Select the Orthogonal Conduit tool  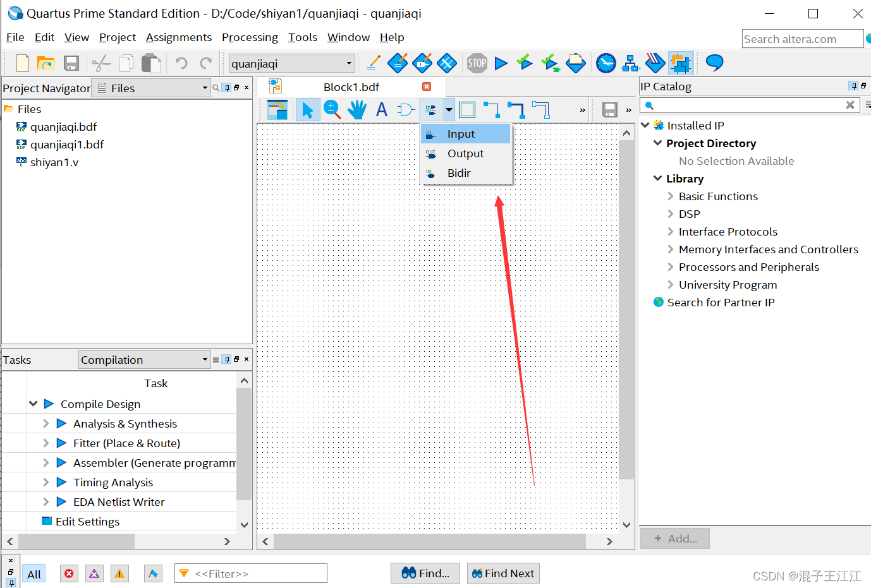click(x=541, y=110)
